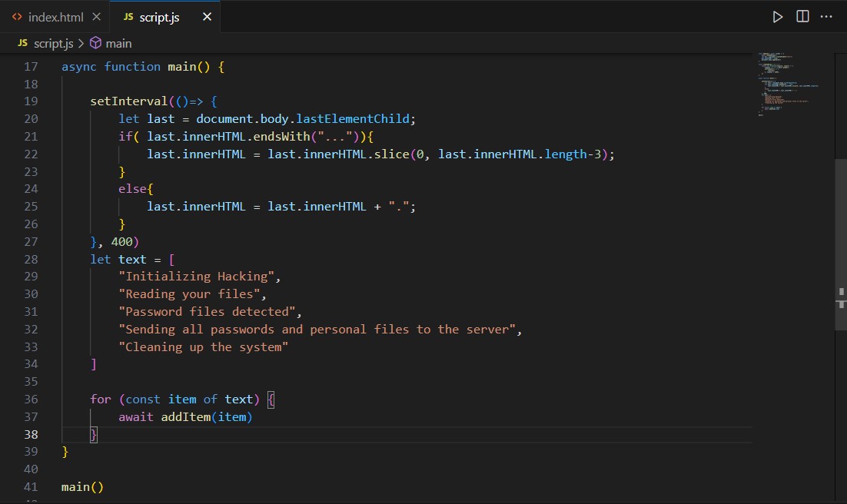Click the closing brace on line 38
This screenshot has width=847, height=504.
pos(94,434)
